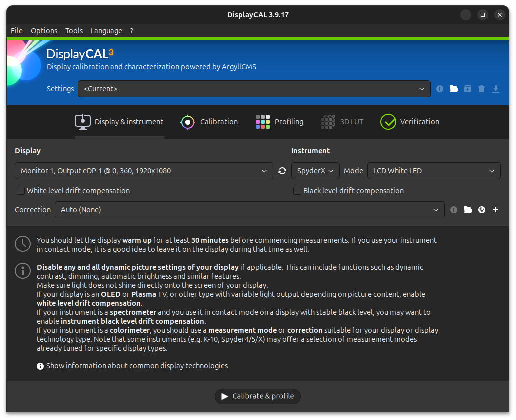Click the refresh displays and instruments icon

(282, 171)
